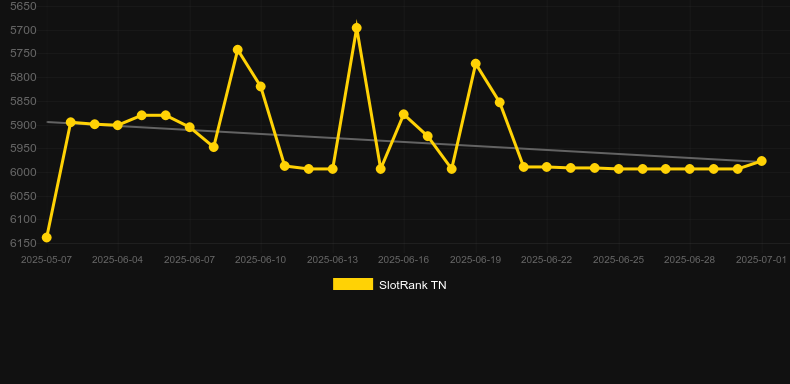
Task: Click the x-axis label 2025-06-19
Action: 475,260
